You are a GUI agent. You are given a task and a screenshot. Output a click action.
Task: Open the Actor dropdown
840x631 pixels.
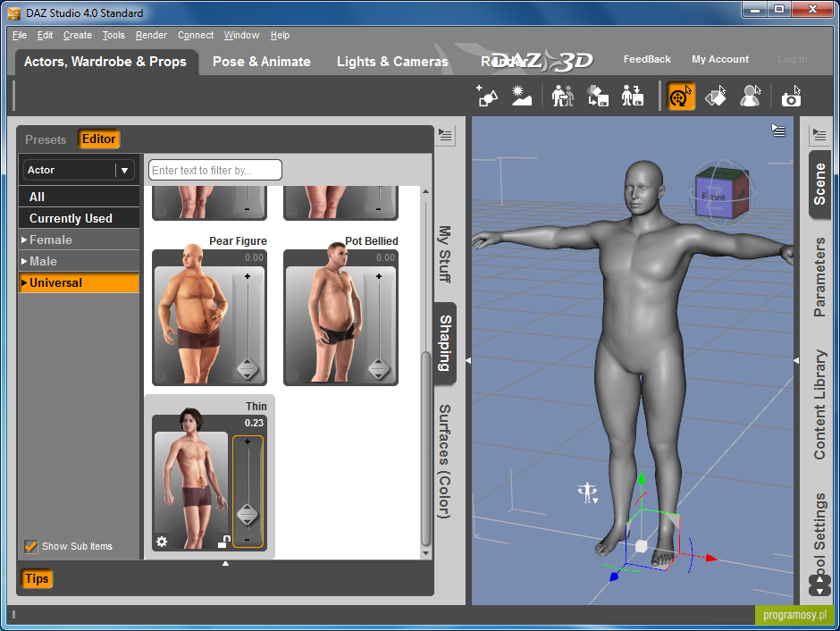coord(79,170)
